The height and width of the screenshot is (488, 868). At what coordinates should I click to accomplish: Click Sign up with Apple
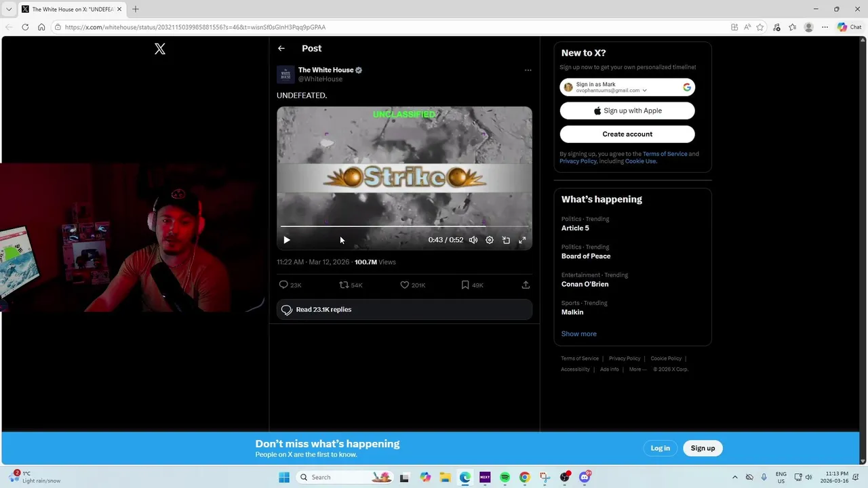coord(627,110)
